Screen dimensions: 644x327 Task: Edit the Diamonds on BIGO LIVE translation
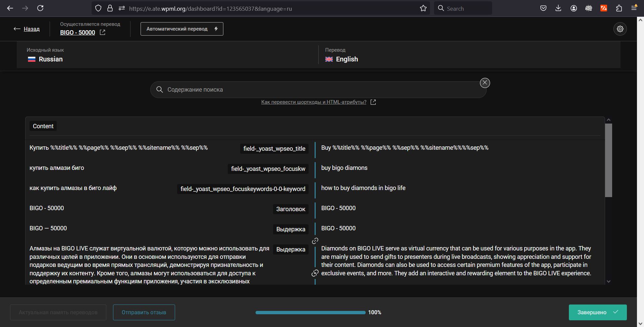[456, 261]
